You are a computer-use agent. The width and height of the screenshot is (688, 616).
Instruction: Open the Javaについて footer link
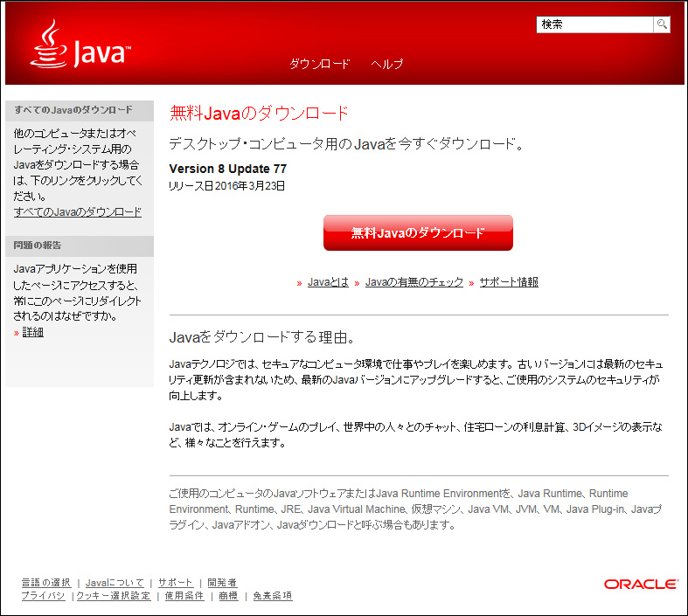[x=115, y=583]
